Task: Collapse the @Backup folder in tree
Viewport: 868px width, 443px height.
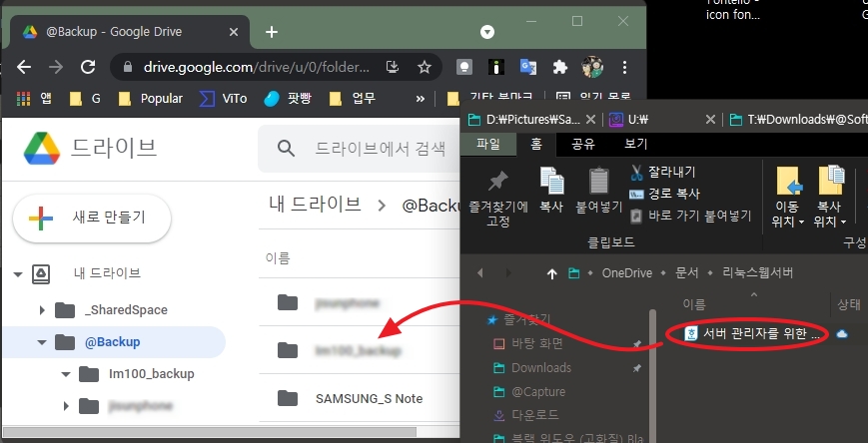Action: coord(42,342)
